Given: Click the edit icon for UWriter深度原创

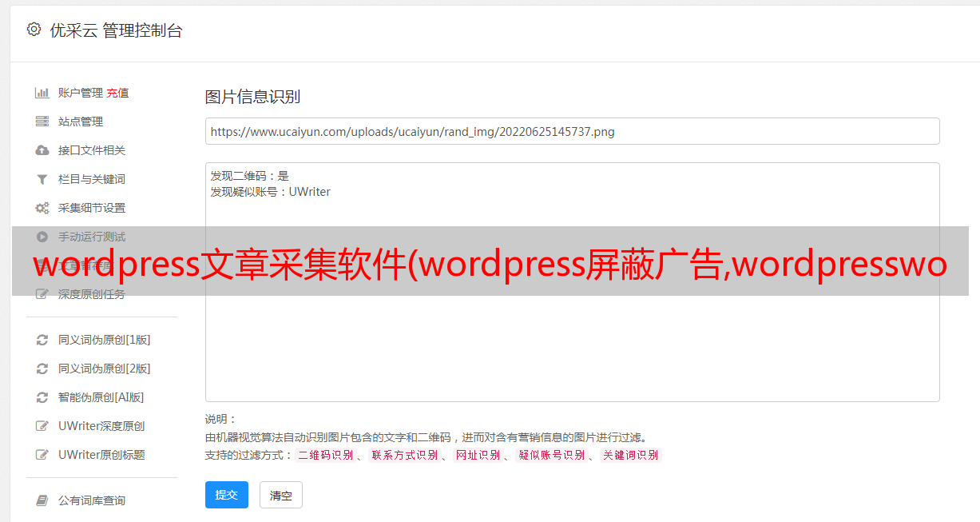Looking at the screenshot, I should coord(42,426).
